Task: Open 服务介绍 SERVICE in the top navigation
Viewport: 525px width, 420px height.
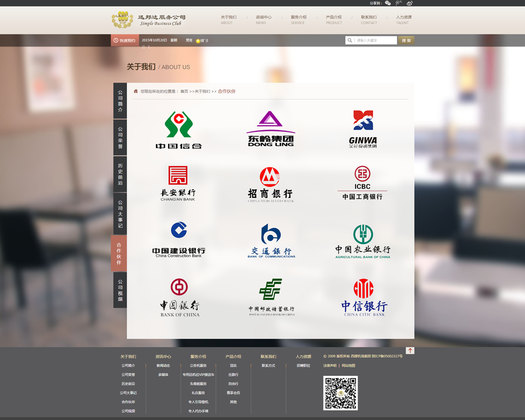Action: click(298, 19)
